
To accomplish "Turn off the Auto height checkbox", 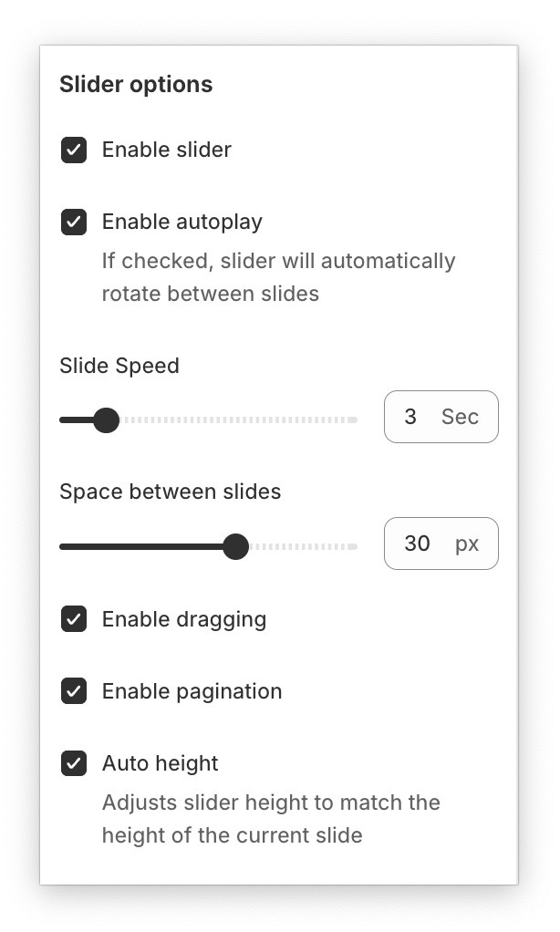I will coord(74,763).
